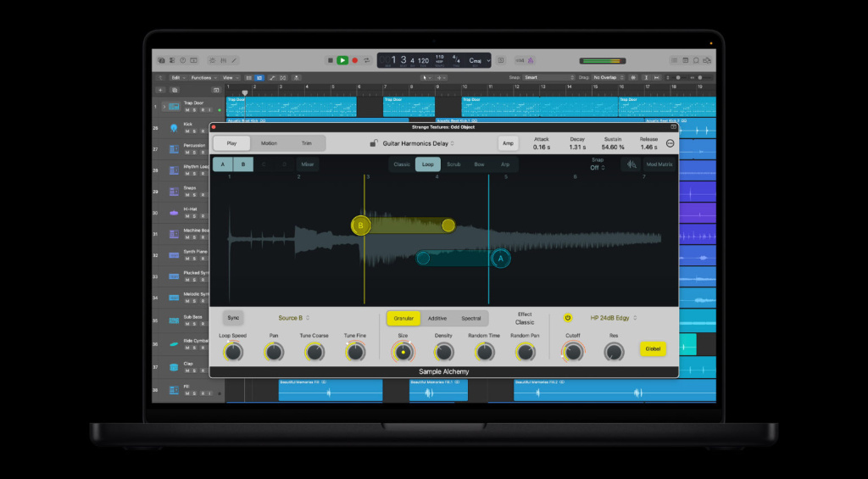Open the Loop Browser icon

pos(697,60)
